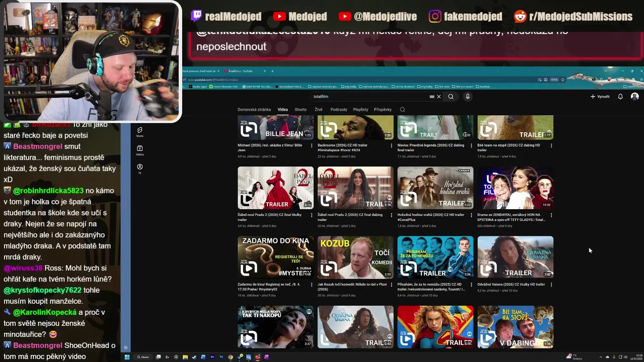Switch to the first browser tab
The image size is (644, 362).
pos(201,71)
